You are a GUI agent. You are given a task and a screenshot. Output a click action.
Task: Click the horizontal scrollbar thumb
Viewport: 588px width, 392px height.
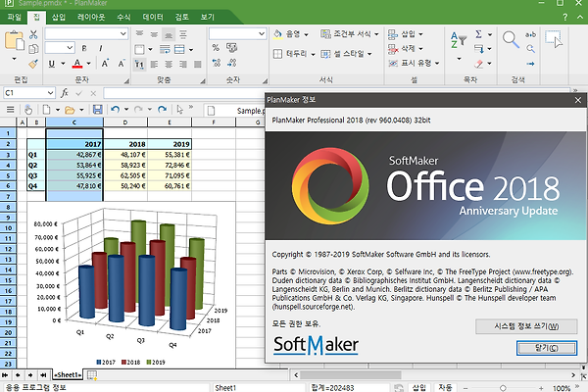coord(350,374)
